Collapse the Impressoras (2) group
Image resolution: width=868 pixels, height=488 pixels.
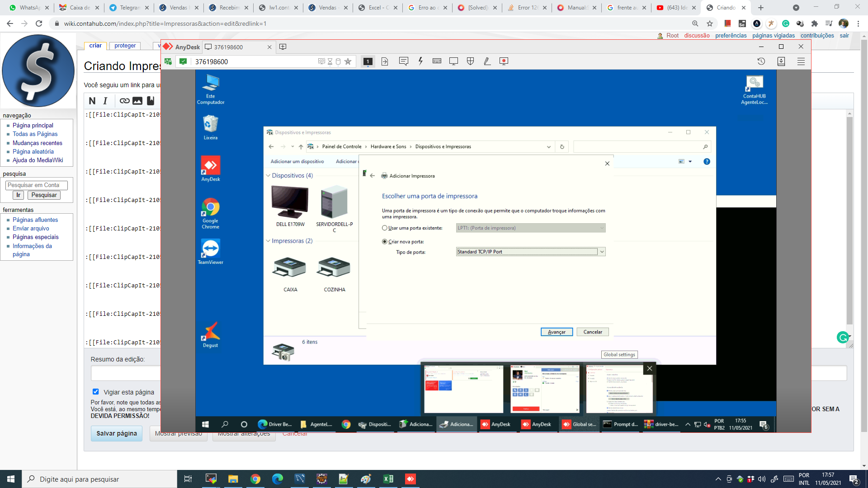[x=268, y=241]
